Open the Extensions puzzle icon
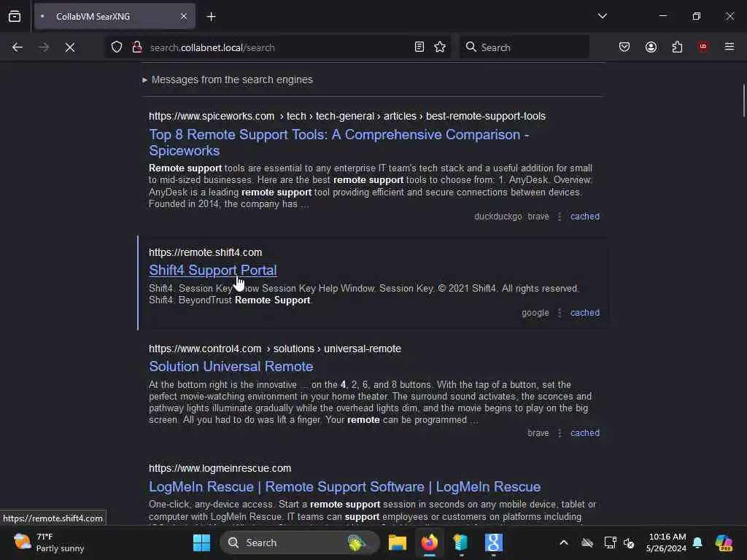The height and width of the screenshot is (560, 747). pos(677,47)
